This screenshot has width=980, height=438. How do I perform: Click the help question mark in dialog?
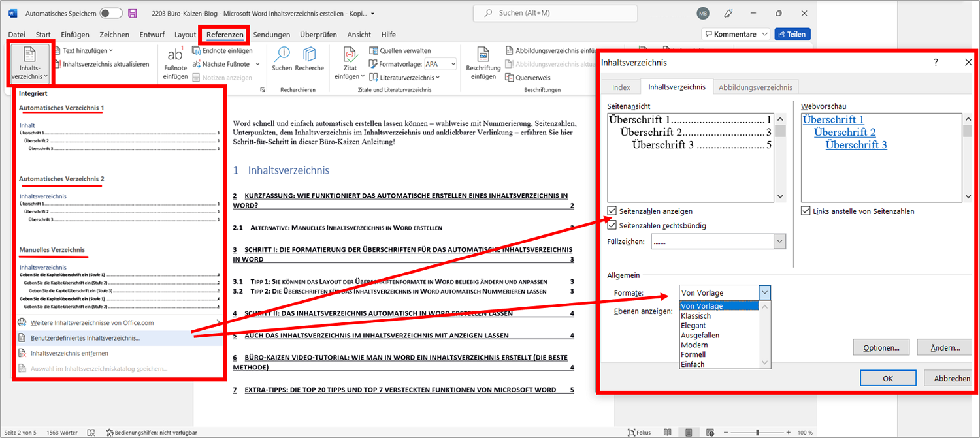pyautogui.click(x=936, y=62)
